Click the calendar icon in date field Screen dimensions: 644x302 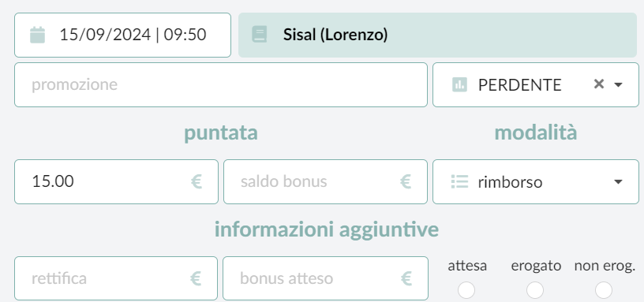(x=37, y=35)
